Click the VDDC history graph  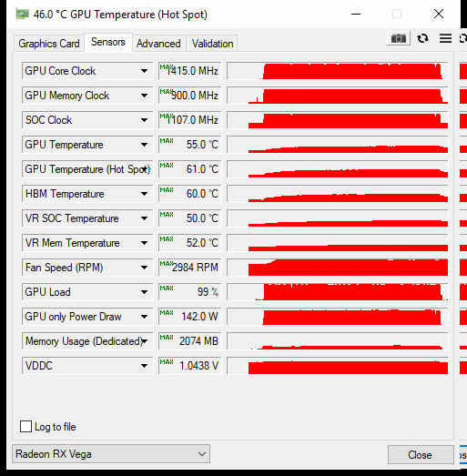338,366
